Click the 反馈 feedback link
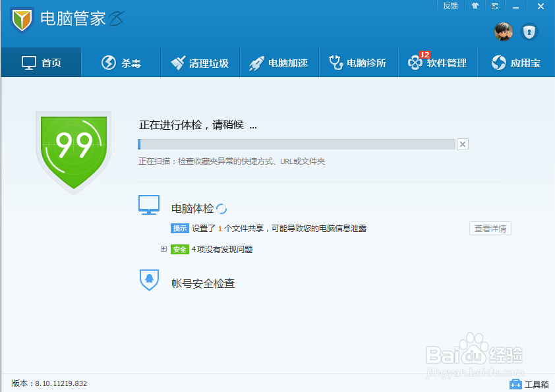 pos(450,6)
